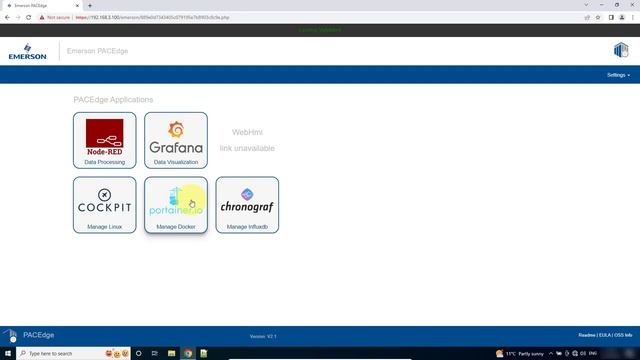Click the PACEdge cube icon at top right
Screen dimensions: 640x360
coord(621,50)
